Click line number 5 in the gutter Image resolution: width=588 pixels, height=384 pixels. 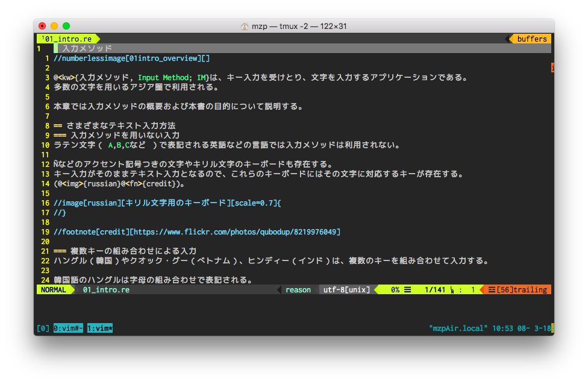point(47,97)
